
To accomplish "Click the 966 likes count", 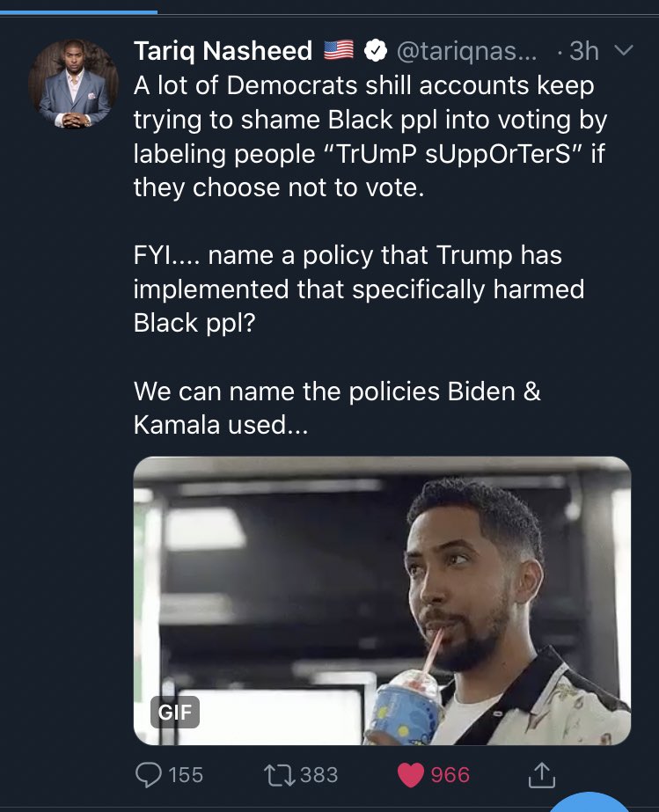I will (450, 775).
